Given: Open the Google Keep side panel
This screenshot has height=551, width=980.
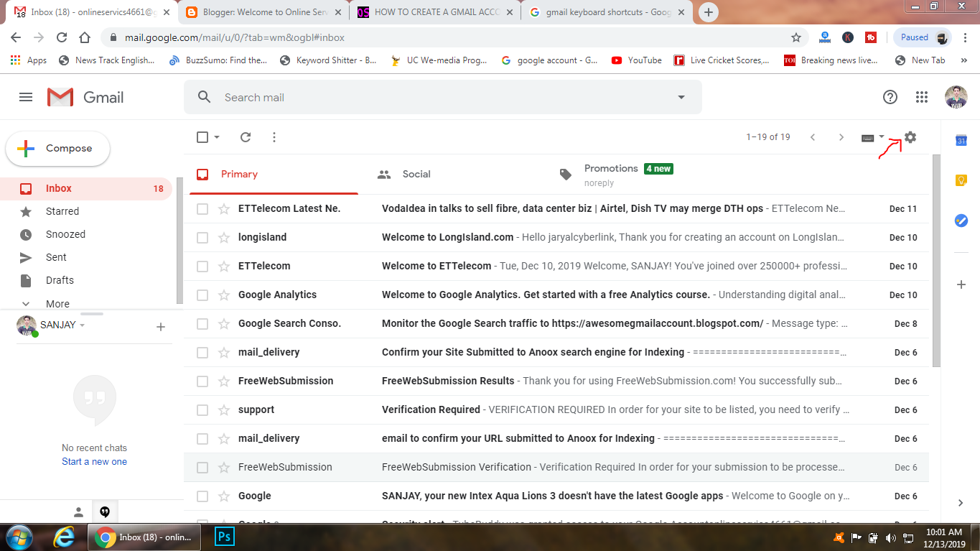Looking at the screenshot, I should [961, 180].
